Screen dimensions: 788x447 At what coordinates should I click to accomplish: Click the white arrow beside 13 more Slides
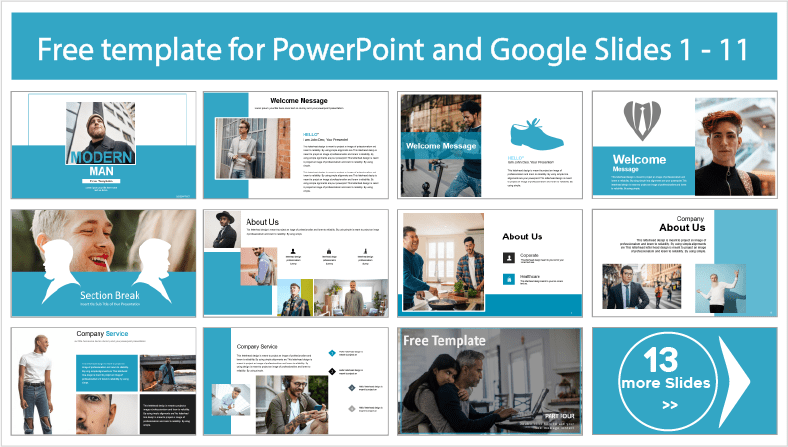point(734,382)
